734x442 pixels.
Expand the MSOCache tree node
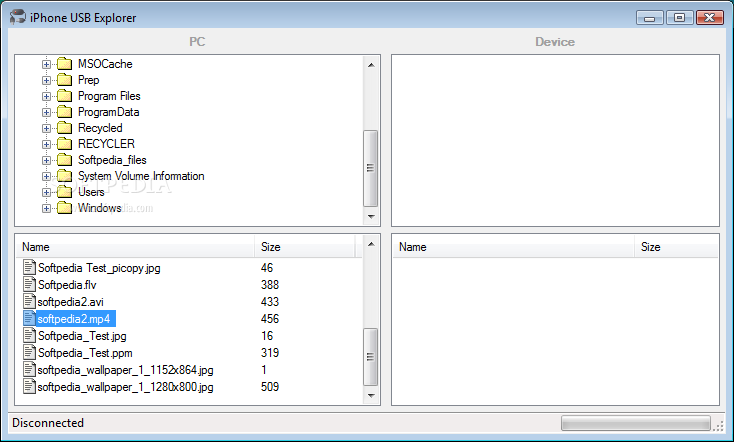pos(46,64)
